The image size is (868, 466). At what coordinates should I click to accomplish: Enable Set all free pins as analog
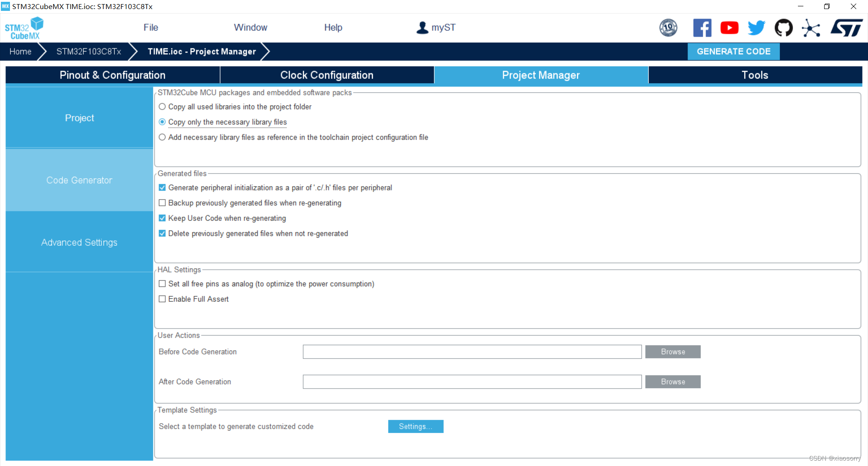162,284
